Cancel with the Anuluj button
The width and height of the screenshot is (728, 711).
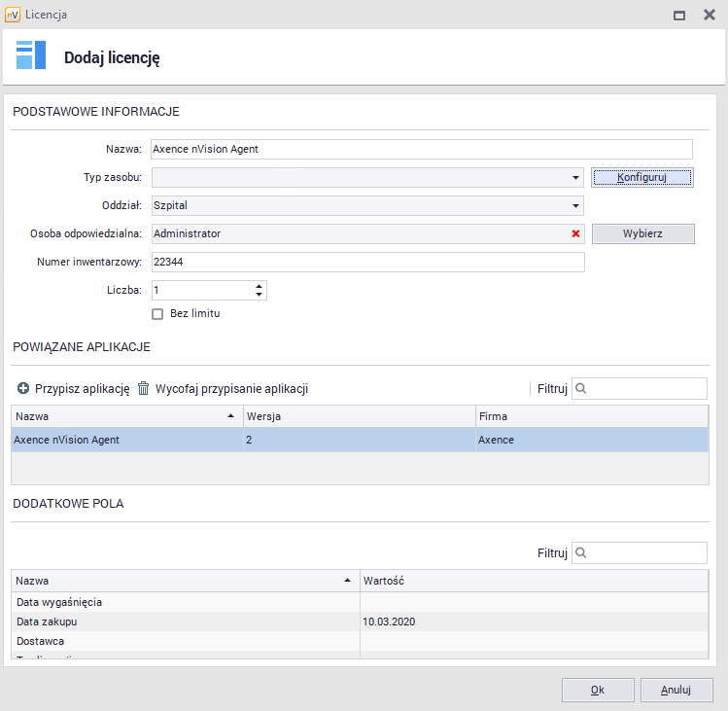click(x=676, y=690)
